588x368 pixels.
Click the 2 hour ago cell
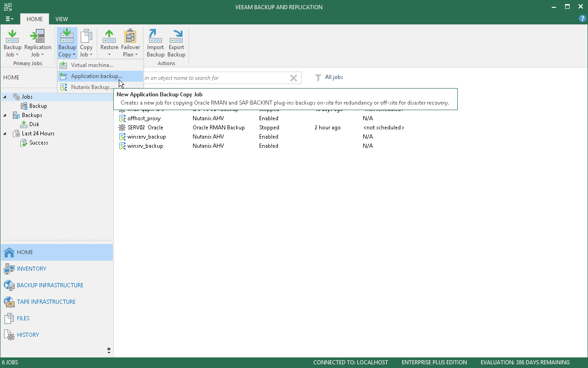point(327,128)
